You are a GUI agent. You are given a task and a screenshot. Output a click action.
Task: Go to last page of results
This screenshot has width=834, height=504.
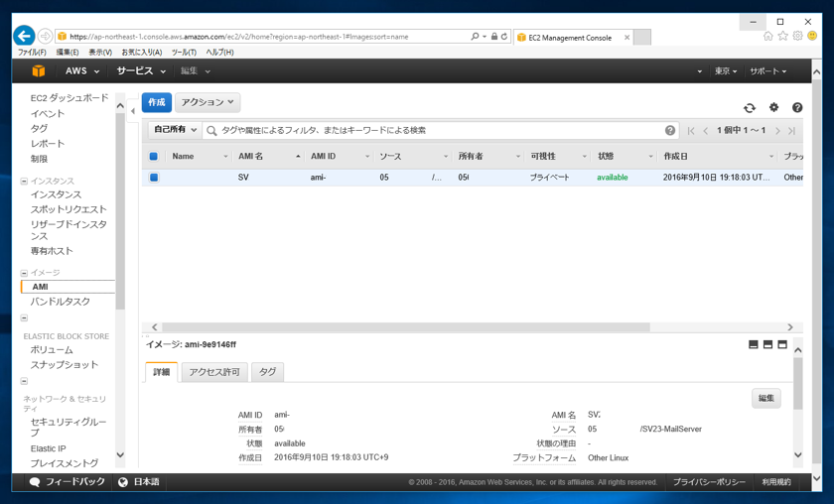(792, 131)
